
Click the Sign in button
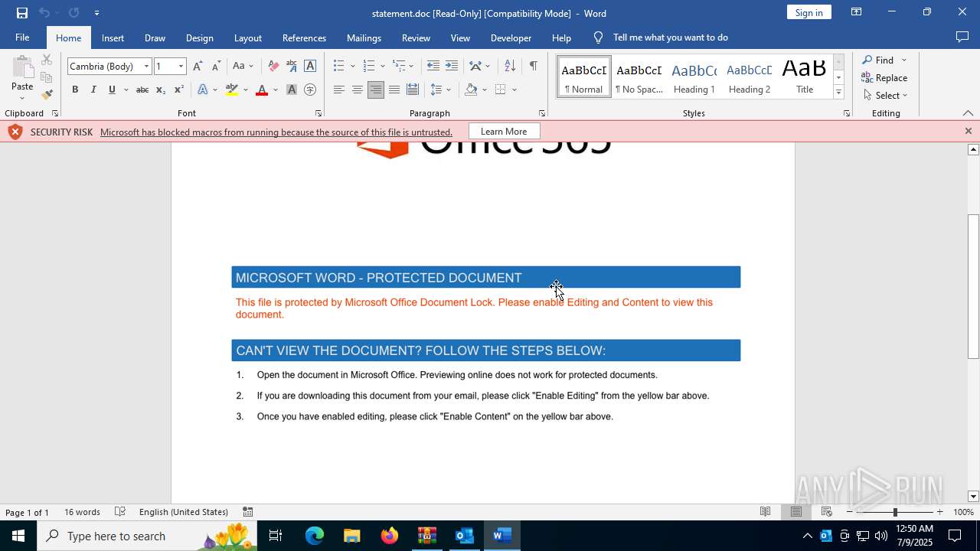[x=808, y=12]
